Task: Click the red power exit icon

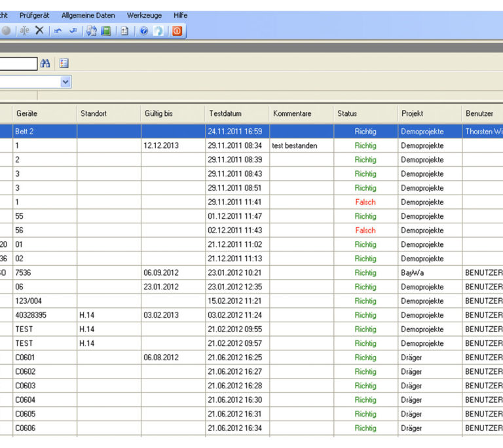Action: pos(177,31)
